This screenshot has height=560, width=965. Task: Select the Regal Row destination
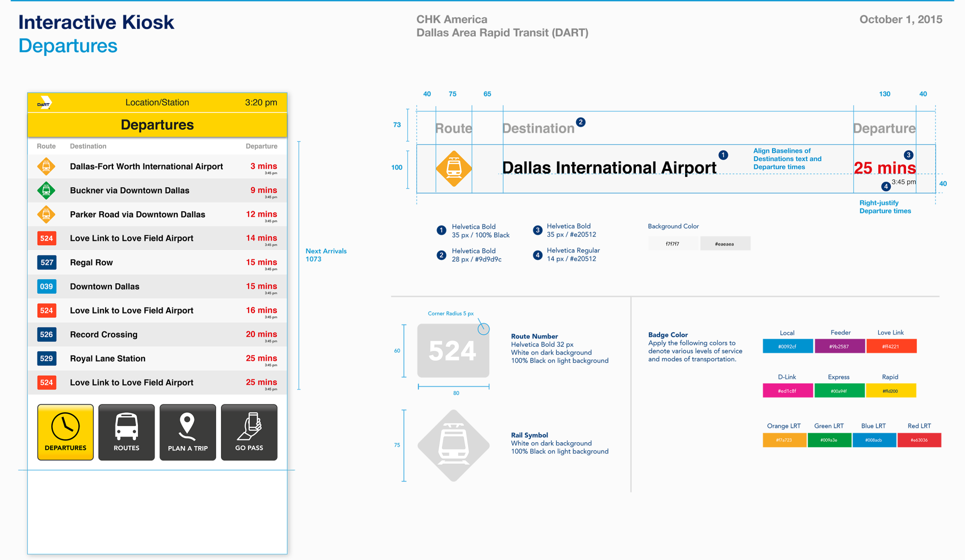tap(91, 262)
